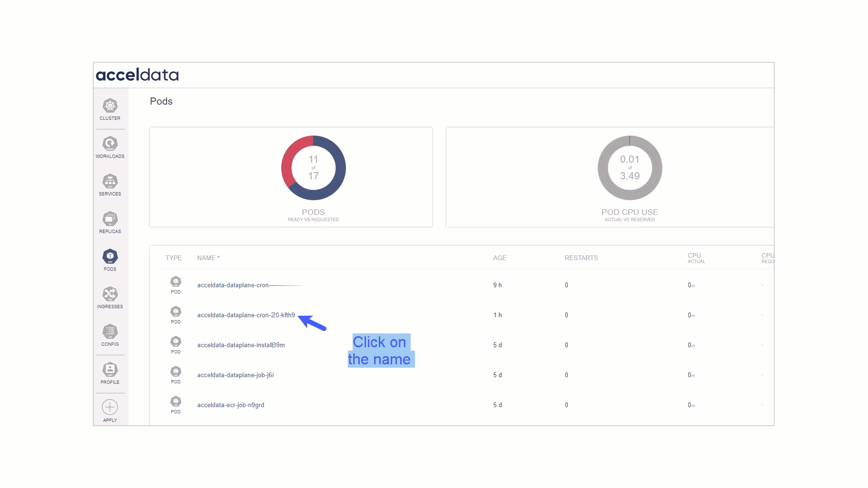Screen dimensions: 868x488
Task: Click the Apply plus icon
Action: (x=110, y=407)
